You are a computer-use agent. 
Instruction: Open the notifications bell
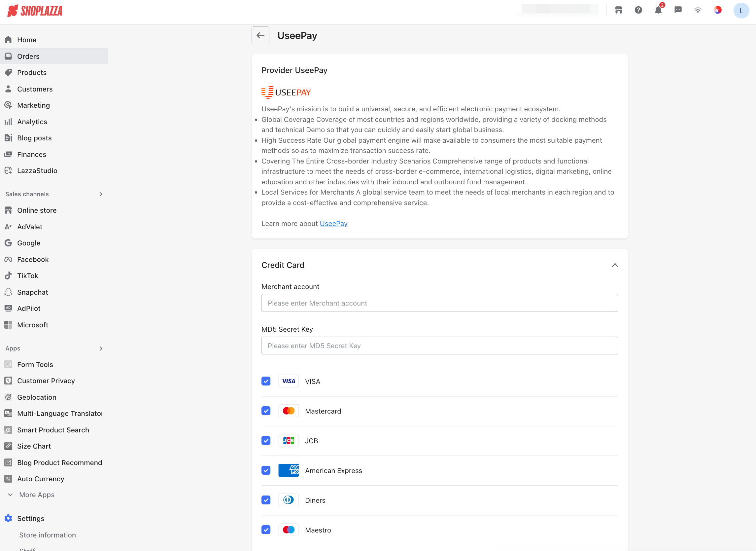(658, 10)
